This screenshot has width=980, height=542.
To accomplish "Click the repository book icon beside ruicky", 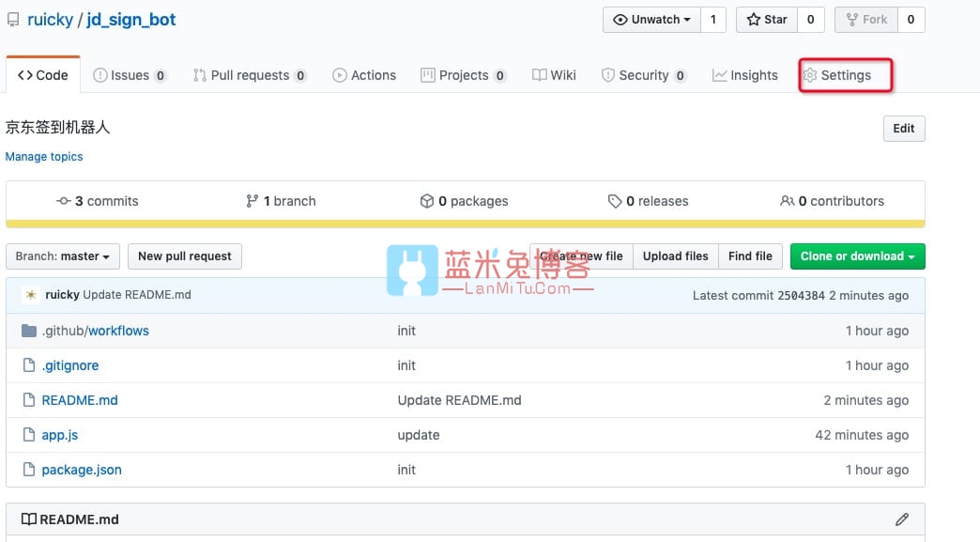I will [x=12, y=20].
